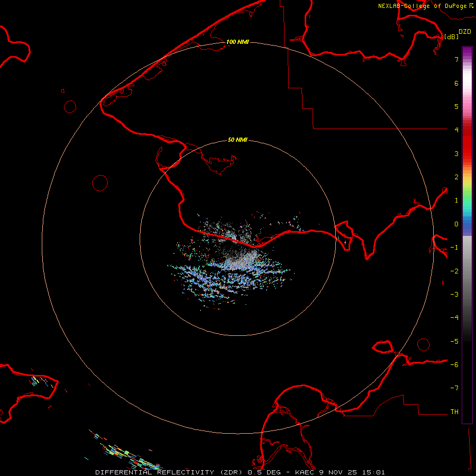Click the 3 value on dB scale

(456, 153)
